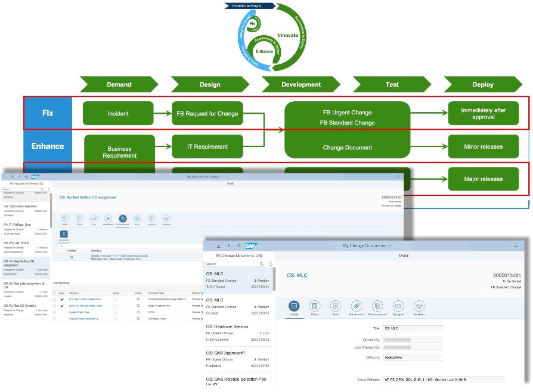
Task: Select the Dates calendar icon for OS: MLC
Action: tap(315, 306)
